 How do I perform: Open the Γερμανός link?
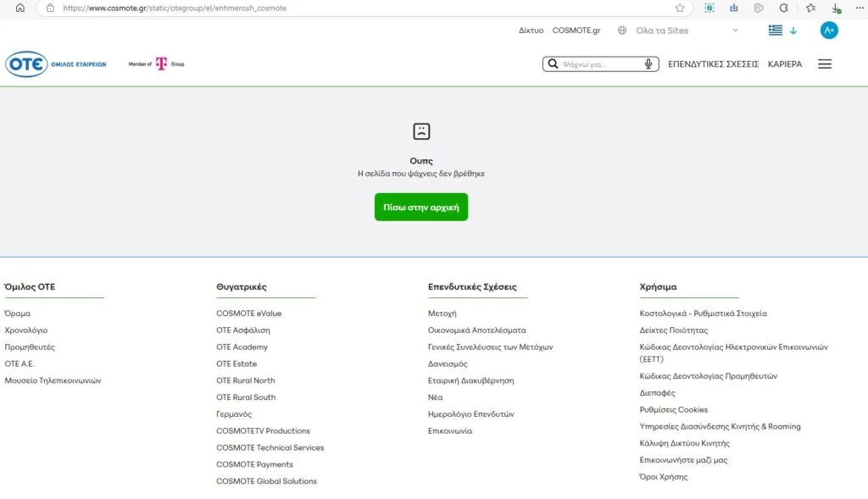coord(234,413)
